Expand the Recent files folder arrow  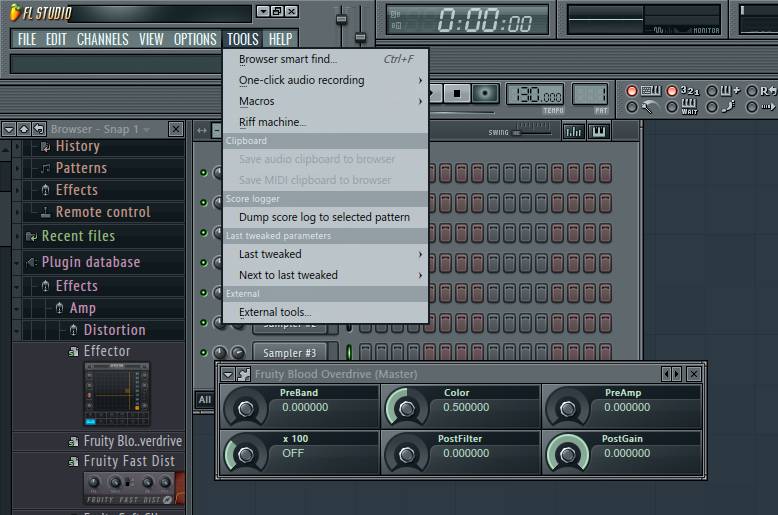tap(17, 236)
